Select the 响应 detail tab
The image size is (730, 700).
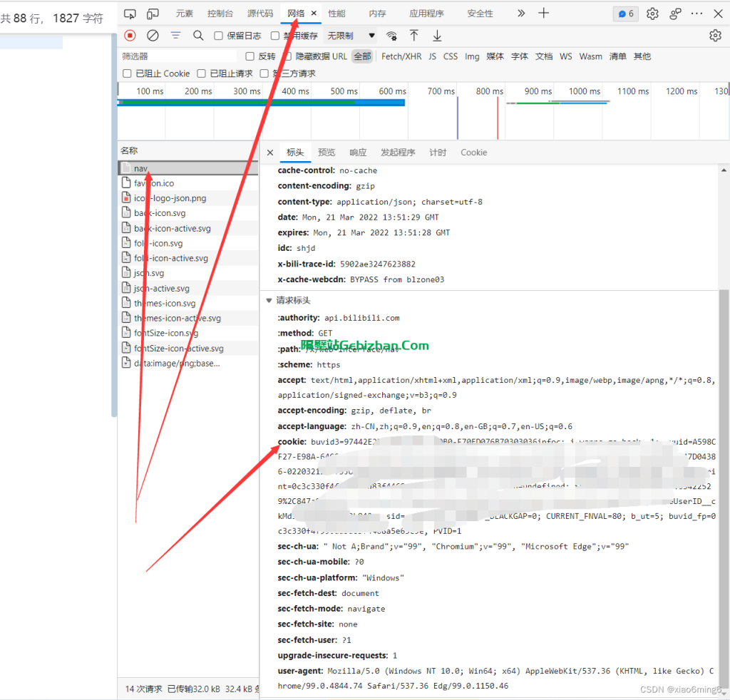point(358,153)
